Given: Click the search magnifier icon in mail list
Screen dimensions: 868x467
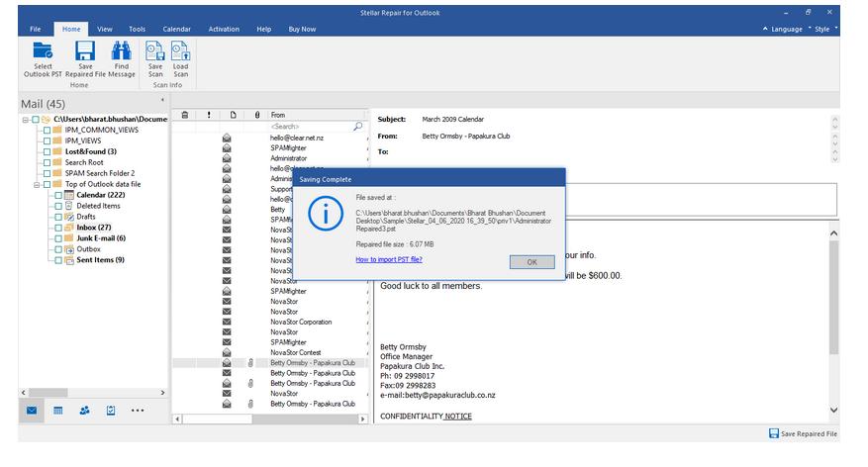Looking at the screenshot, I should coord(358,127).
